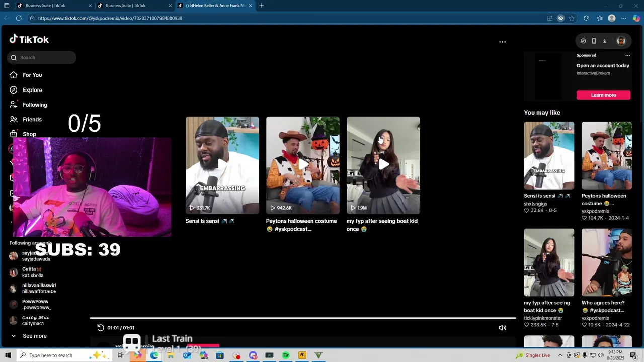Open the favorites list icon

599,18
